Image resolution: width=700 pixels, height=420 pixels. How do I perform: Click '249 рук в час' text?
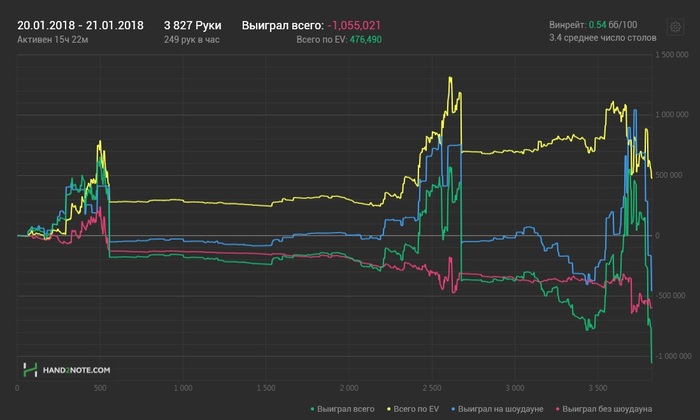tap(192, 40)
